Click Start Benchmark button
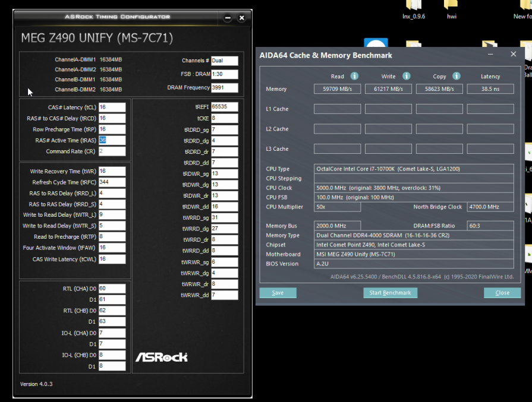 [390, 293]
